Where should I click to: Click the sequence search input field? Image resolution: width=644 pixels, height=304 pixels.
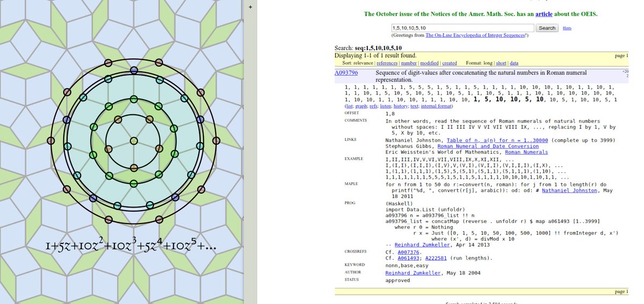tap(462, 28)
